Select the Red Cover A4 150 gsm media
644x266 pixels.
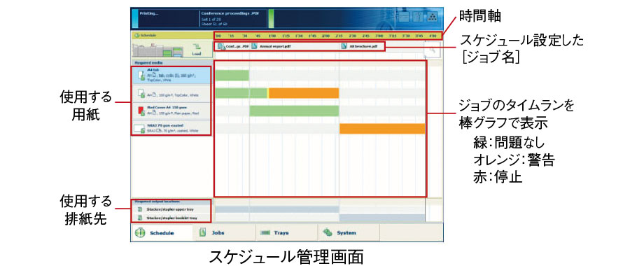click(171, 111)
